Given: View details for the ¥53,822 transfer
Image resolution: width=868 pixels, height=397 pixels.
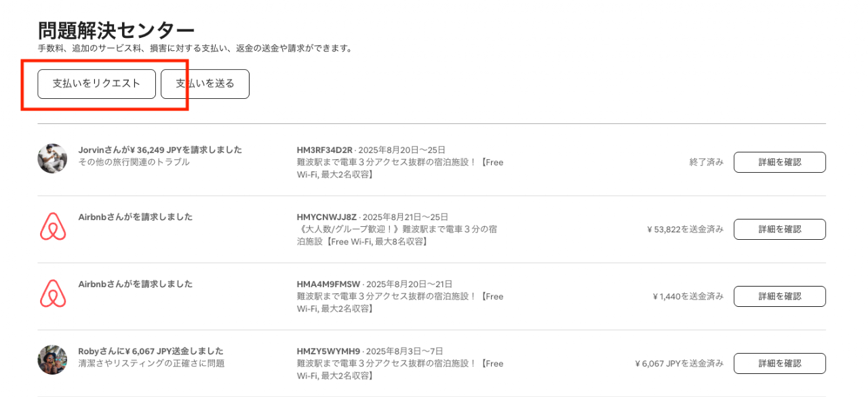Looking at the screenshot, I should click(779, 230).
